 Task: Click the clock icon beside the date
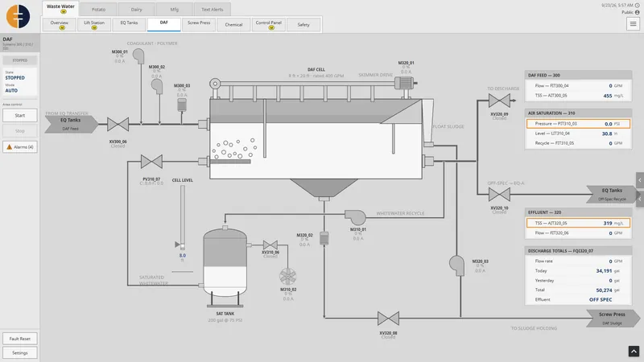point(637,6)
